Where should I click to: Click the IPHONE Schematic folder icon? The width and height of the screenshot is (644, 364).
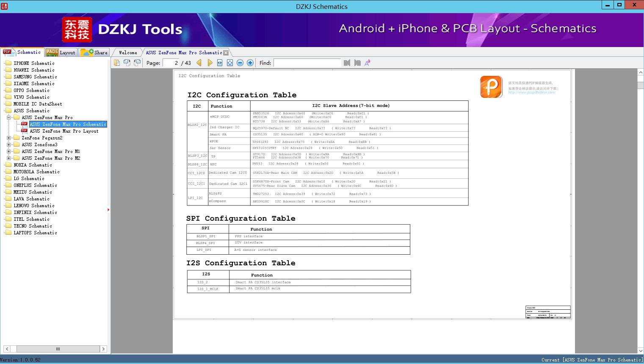(x=8, y=63)
